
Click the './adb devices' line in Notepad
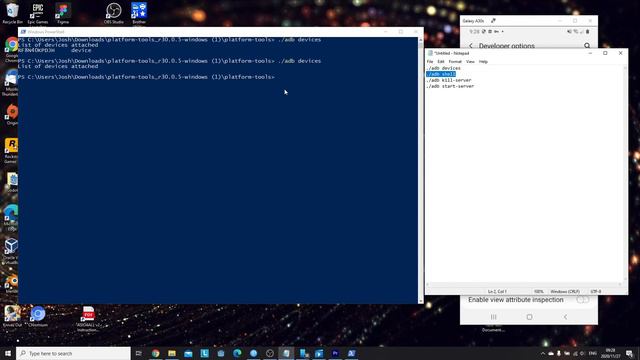tap(443, 68)
